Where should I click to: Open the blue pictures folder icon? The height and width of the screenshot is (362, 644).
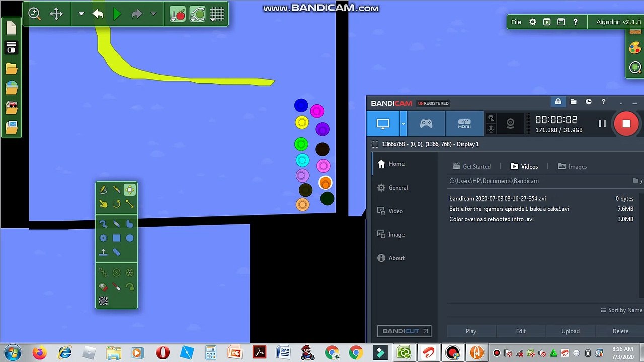click(11, 127)
